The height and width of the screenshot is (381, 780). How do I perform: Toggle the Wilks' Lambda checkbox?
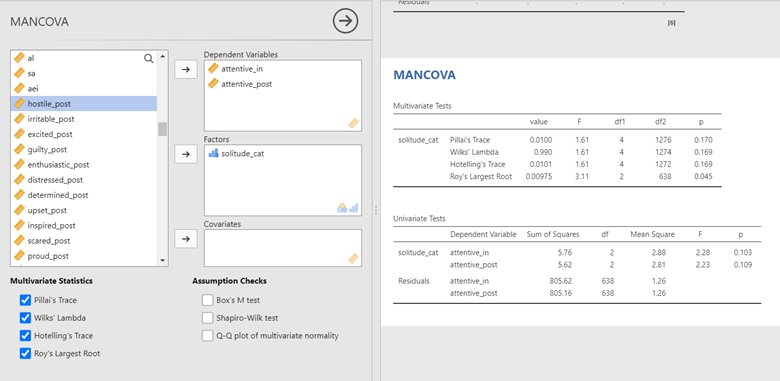point(25,318)
